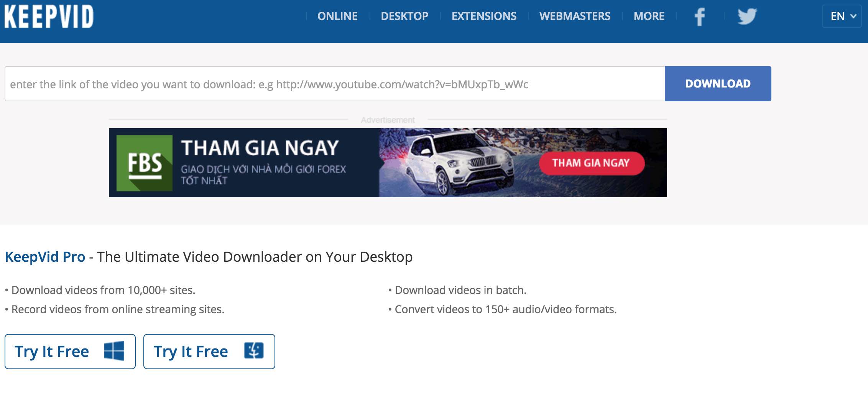
Task: Click the FBS logo in the ad
Action: pyautogui.click(x=145, y=163)
